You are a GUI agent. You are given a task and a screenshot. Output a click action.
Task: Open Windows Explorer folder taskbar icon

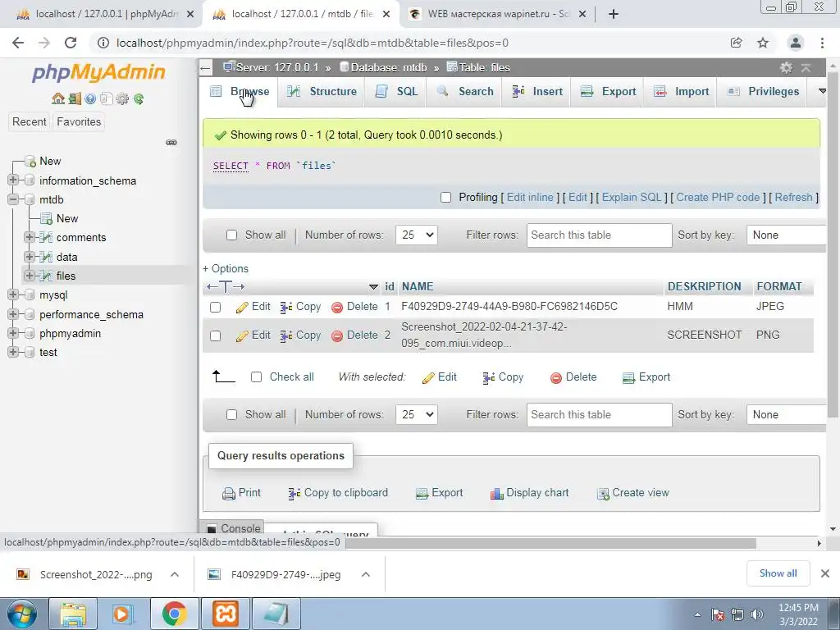point(73,614)
